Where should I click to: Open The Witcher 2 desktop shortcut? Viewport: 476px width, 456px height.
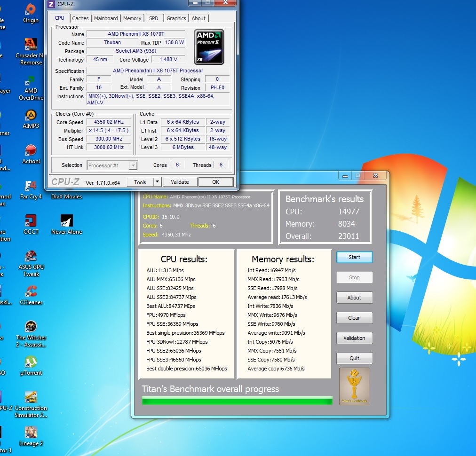(31, 334)
